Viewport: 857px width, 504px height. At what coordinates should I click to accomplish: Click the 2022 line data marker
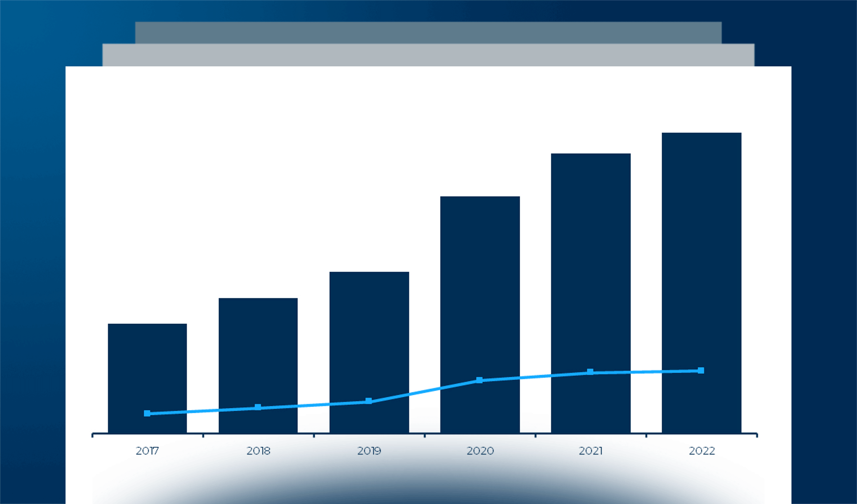click(x=701, y=370)
